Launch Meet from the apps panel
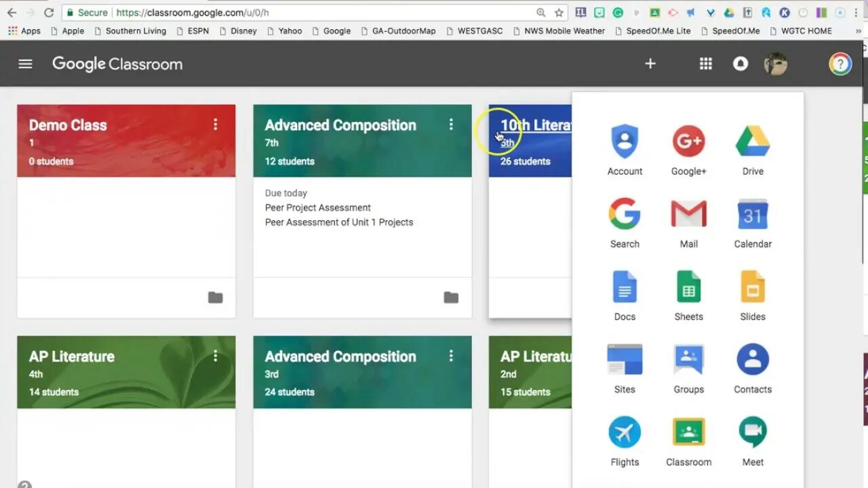The image size is (868, 488). [753, 441]
